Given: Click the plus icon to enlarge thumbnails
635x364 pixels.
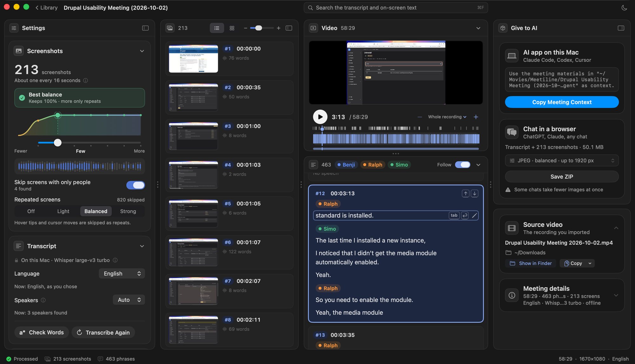Looking at the screenshot, I should click(278, 28).
